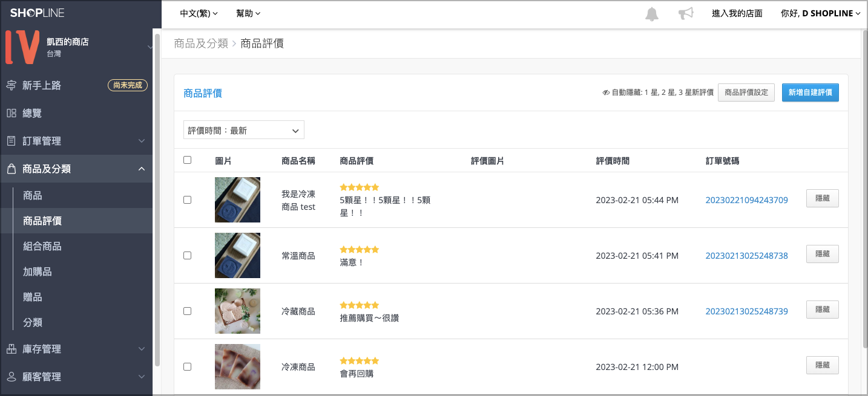Click the 新增自建評價 button
Viewport: 868px width, 396px height.
[x=810, y=93]
